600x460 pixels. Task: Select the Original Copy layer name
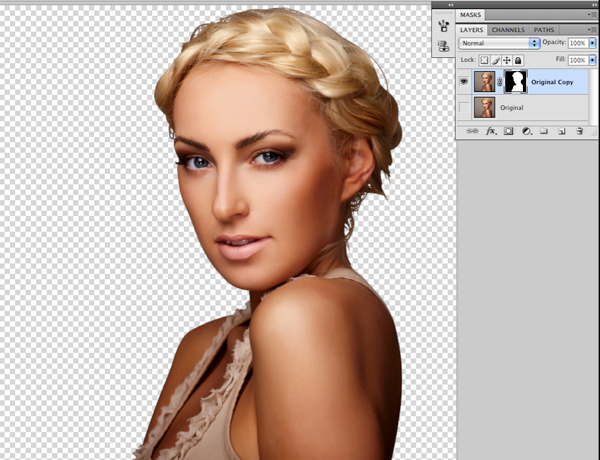coord(552,82)
